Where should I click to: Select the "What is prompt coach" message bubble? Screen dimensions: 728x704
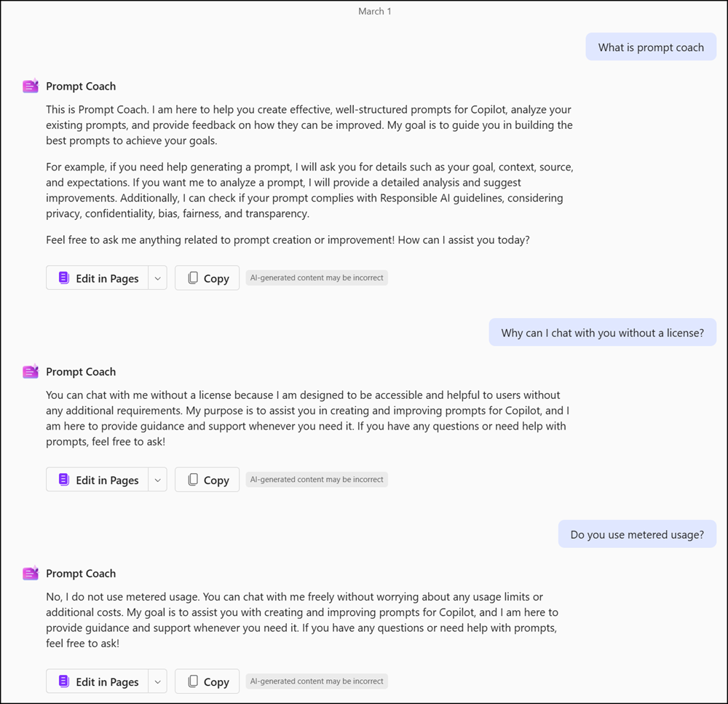pos(651,47)
